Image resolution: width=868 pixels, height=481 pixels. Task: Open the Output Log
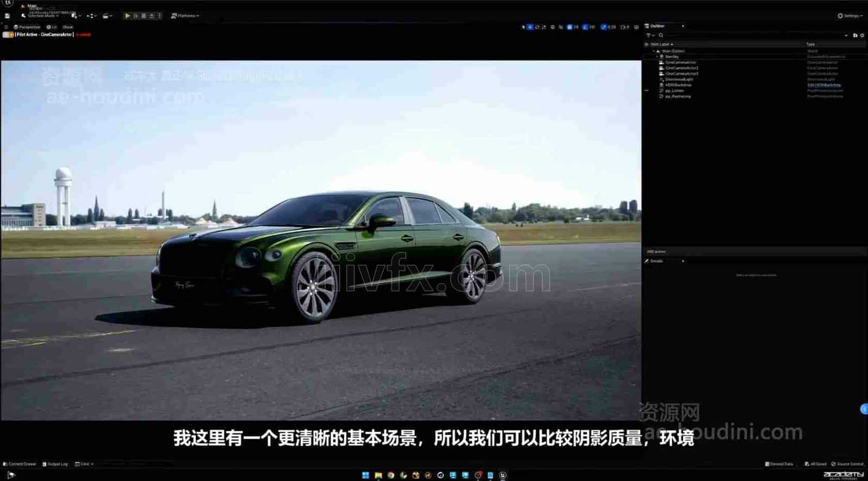pyautogui.click(x=55, y=464)
